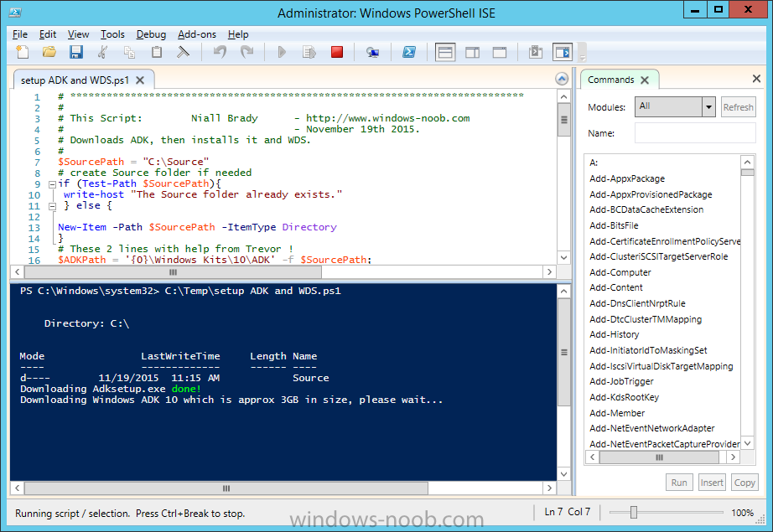Click the script pane horizontal scroll right arrow
Screen dimensions: 773x532
pos(550,272)
